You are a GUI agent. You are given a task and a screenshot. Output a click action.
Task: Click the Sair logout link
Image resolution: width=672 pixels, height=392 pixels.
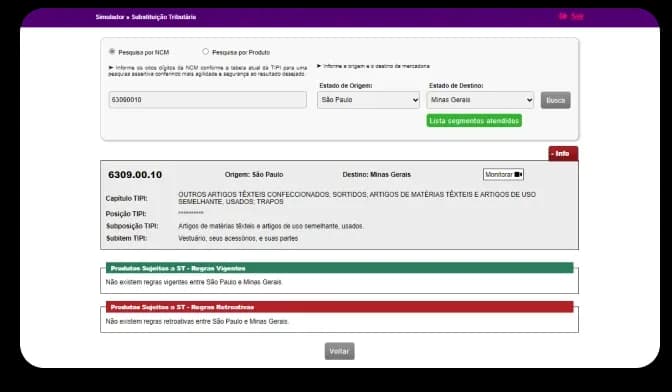[x=577, y=16]
